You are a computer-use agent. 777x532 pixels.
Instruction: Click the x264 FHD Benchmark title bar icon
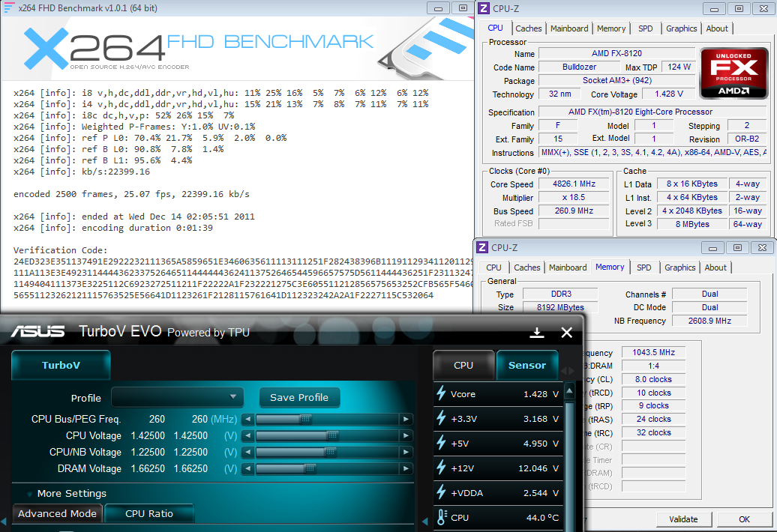[9, 8]
